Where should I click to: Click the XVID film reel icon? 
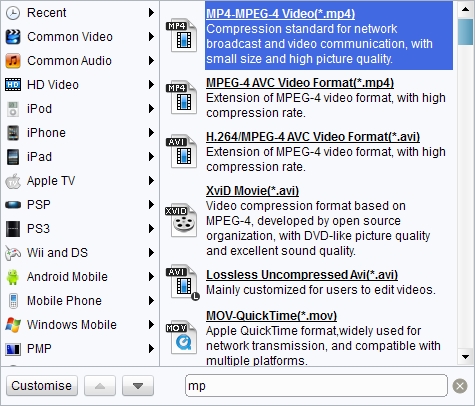point(182,220)
